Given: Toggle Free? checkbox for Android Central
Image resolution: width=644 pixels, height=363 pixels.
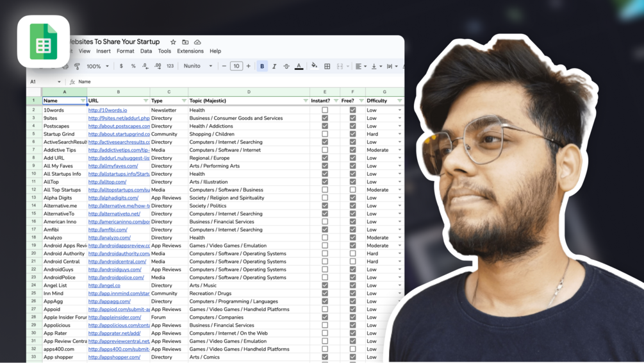Looking at the screenshot, I should pyautogui.click(x=352, y=262).
